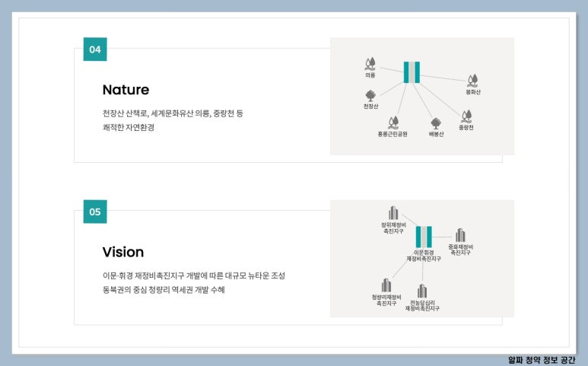Click the 전농답십리 재정비촉진지구 building icon
Image resolution: width=588 pixels, height=366 pixels.
(x=422, y=291)
